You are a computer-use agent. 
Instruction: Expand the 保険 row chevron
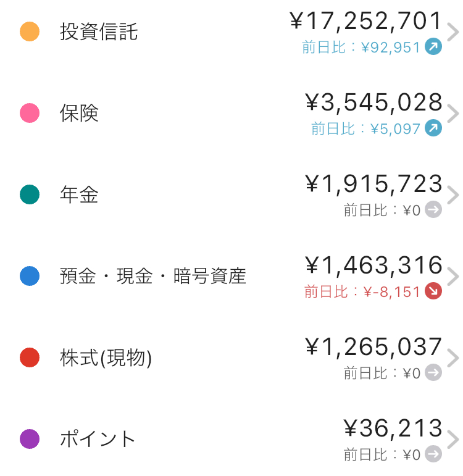pos(453,113)
